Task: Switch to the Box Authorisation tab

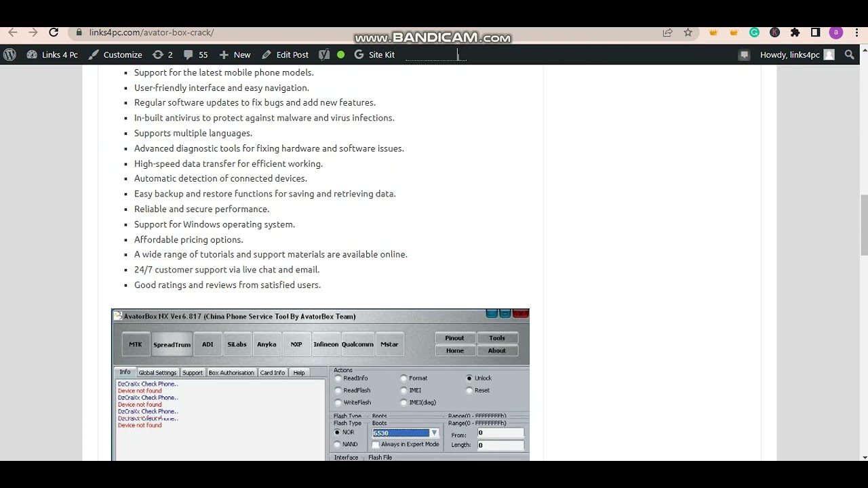Action: (231, 373)
